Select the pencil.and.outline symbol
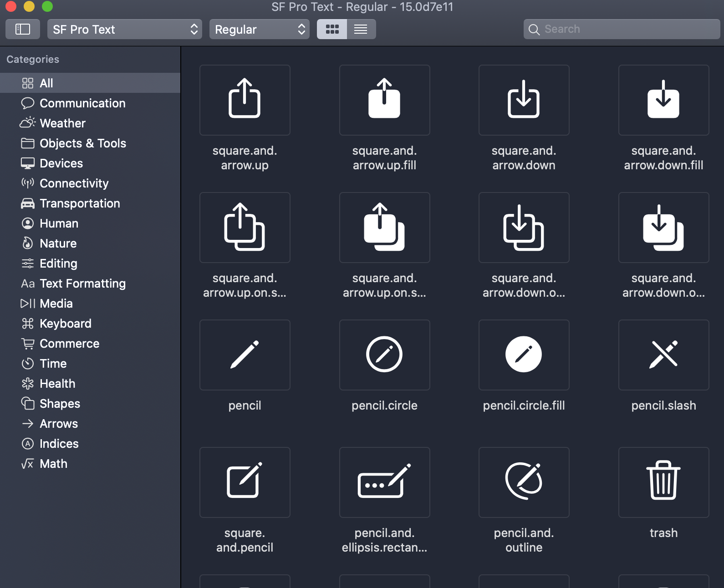The width and height of the screenshot is (724, 588). pos(524,482)
